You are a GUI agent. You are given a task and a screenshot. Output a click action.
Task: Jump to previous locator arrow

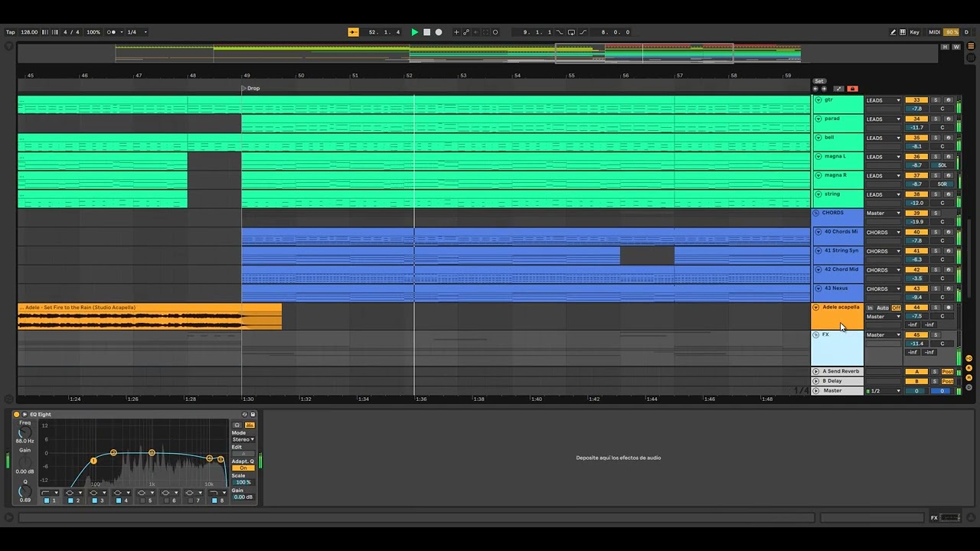[815, 89]
